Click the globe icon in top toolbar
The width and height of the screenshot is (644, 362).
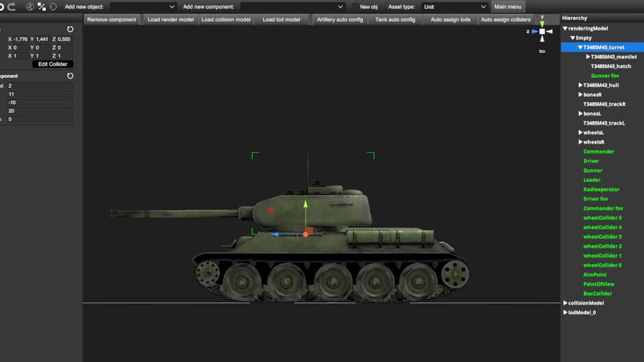point(30,7)
